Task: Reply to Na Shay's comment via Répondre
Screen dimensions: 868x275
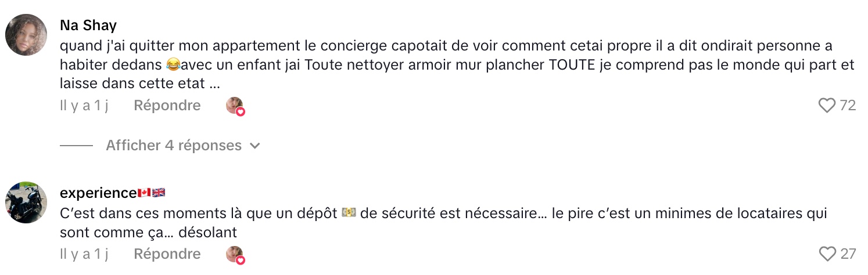Action: [167, 106]
